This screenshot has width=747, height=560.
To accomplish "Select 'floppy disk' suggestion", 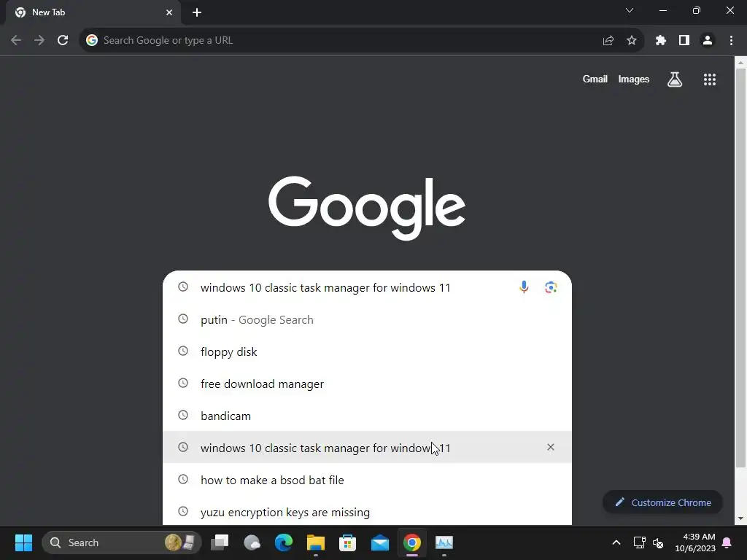I will 367,351.
